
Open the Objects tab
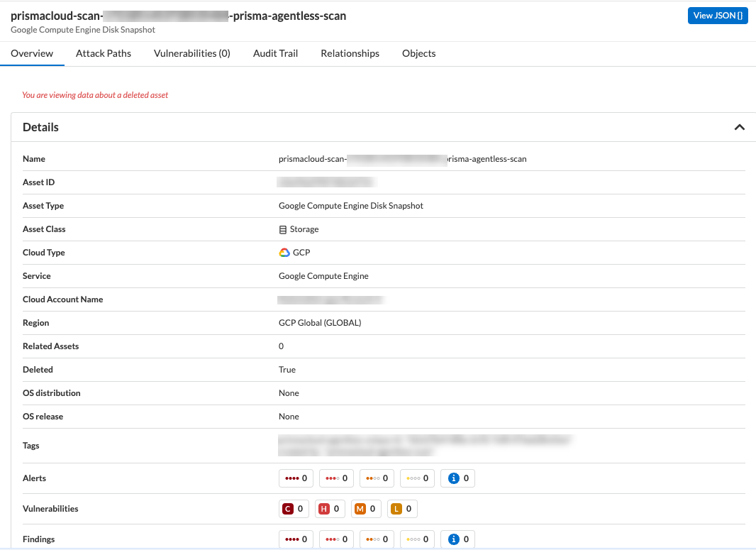pyautogui.click(x=419, y=53)
